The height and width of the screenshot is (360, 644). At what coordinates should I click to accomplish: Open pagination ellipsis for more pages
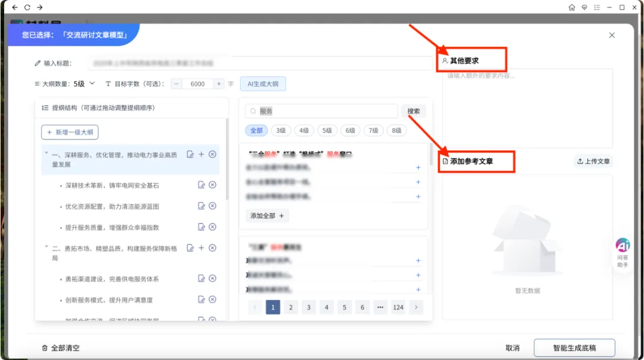coord(380,307)
